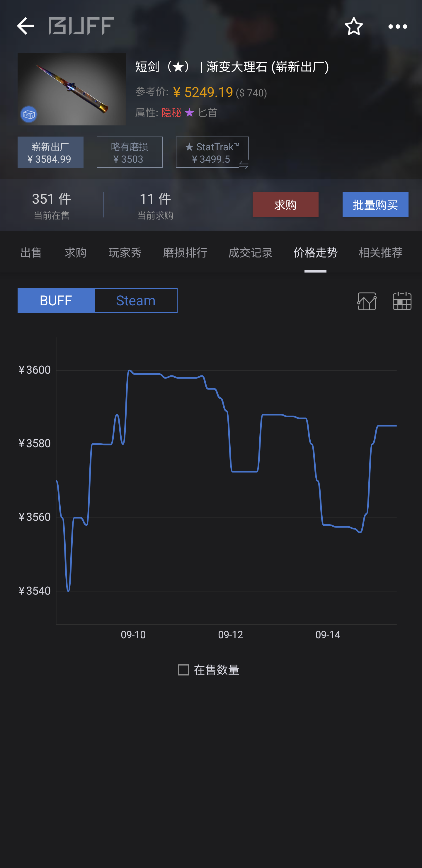Viewport: 422px width, 868px height.
Task: Click the 09-14 date label on chart
Action: (x=328, y=635)
